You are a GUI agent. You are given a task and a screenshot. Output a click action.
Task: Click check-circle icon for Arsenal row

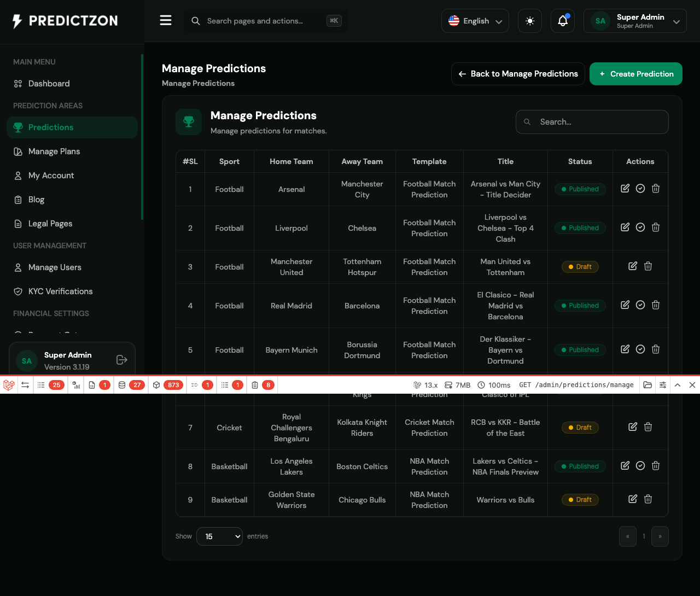(x=640, y=189)
